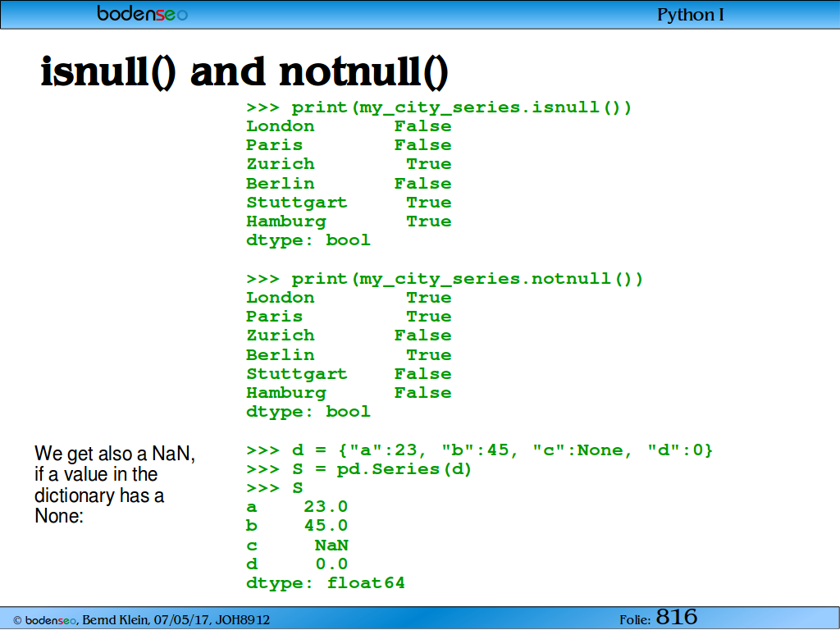
Task: Click the 'Paris False' row in isnull output
Action: (x=349, y=145)
